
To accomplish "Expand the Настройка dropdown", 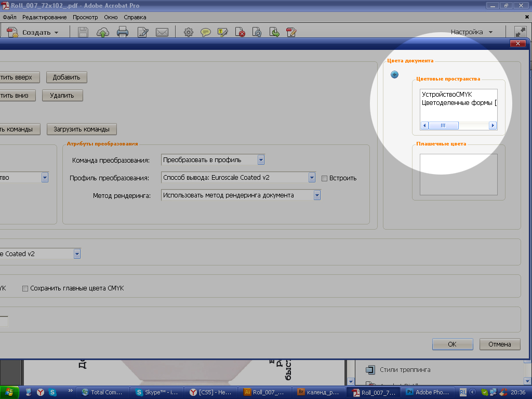I will point(472,32).
